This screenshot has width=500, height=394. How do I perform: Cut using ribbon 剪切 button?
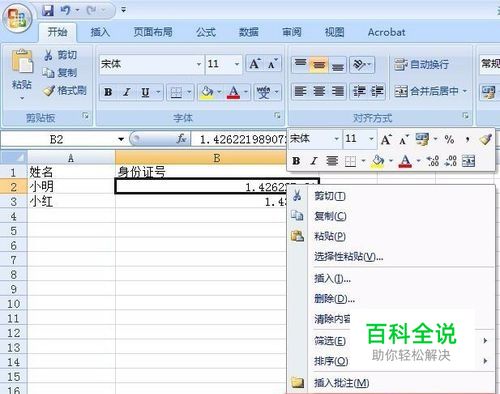pyautogui.click(x=61, y=55)
